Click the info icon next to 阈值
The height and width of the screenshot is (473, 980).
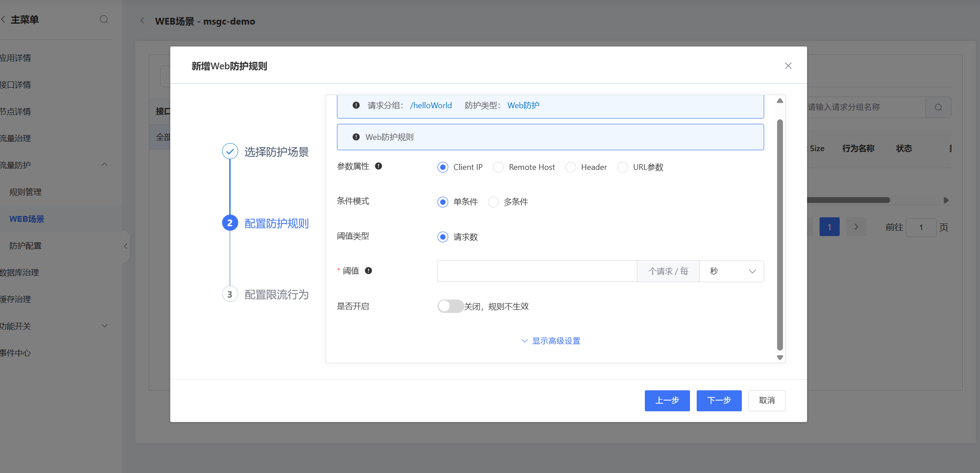pos(368,270)
